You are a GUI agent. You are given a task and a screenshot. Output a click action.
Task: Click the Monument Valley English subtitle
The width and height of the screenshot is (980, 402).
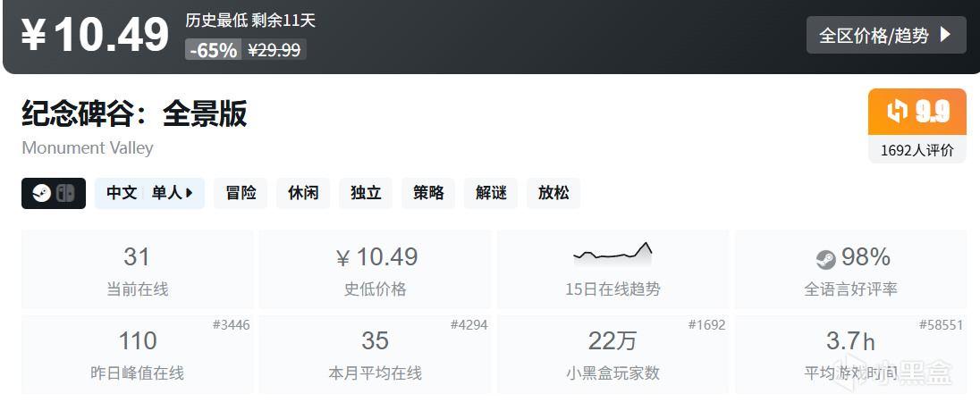(88, 148)
